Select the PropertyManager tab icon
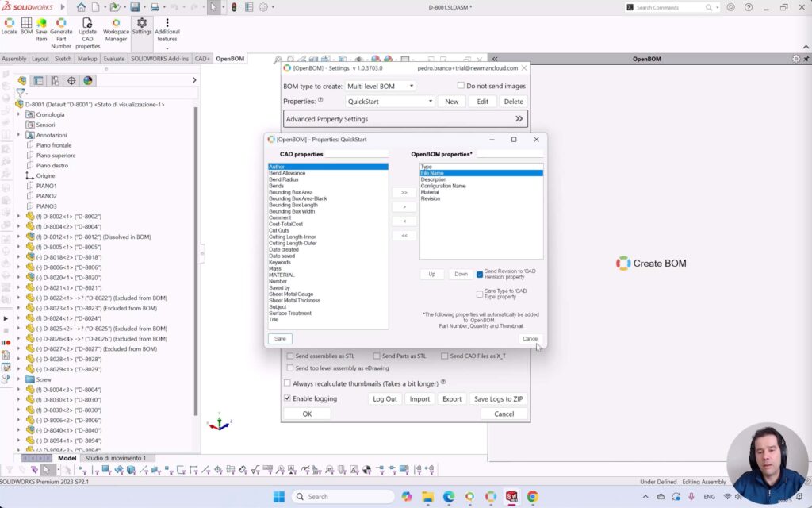The height and width of the screenshot is (508, 812). (38, 81)
